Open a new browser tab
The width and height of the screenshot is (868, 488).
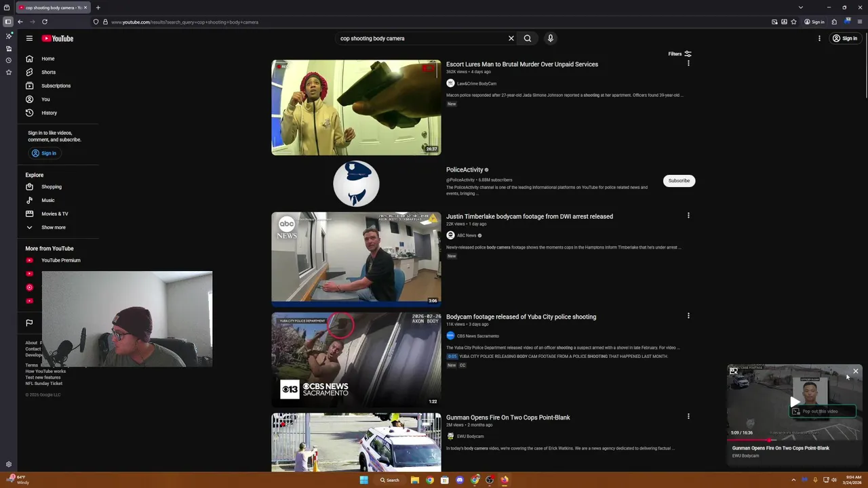pos(98,7)
